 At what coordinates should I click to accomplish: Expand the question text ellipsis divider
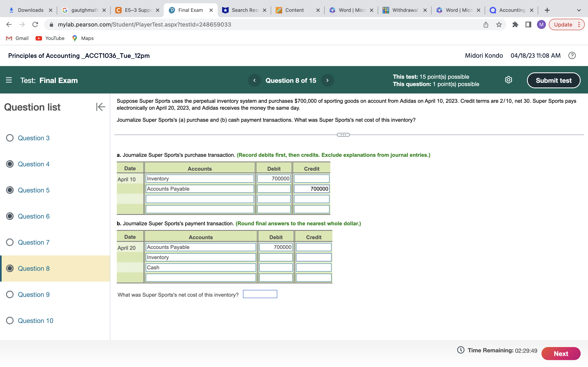343,135
